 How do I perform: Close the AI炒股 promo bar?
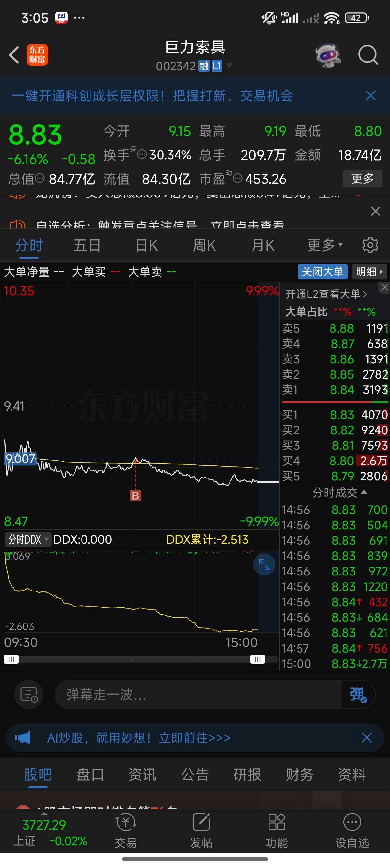pos(366,738)
